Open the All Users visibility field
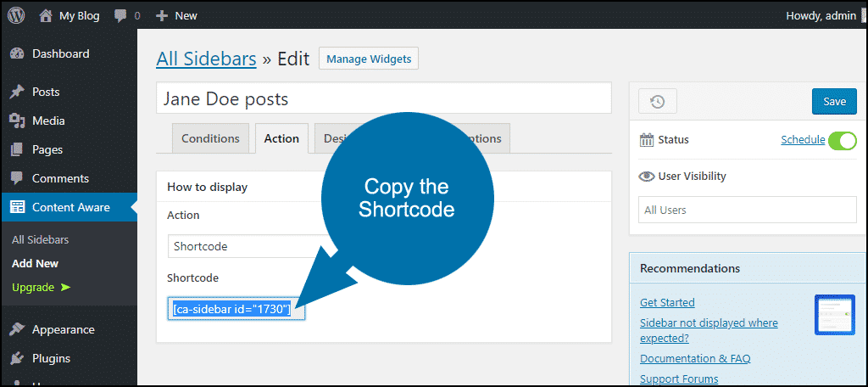The height and width of the screenshot is (387, 868). pyautogui.click(x=748, y=210)
